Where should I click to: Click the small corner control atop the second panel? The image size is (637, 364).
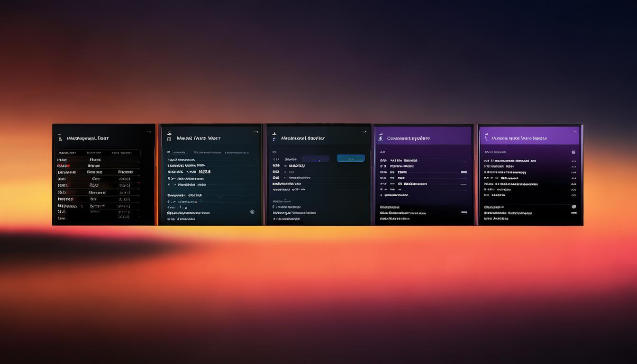pos(256,131)
